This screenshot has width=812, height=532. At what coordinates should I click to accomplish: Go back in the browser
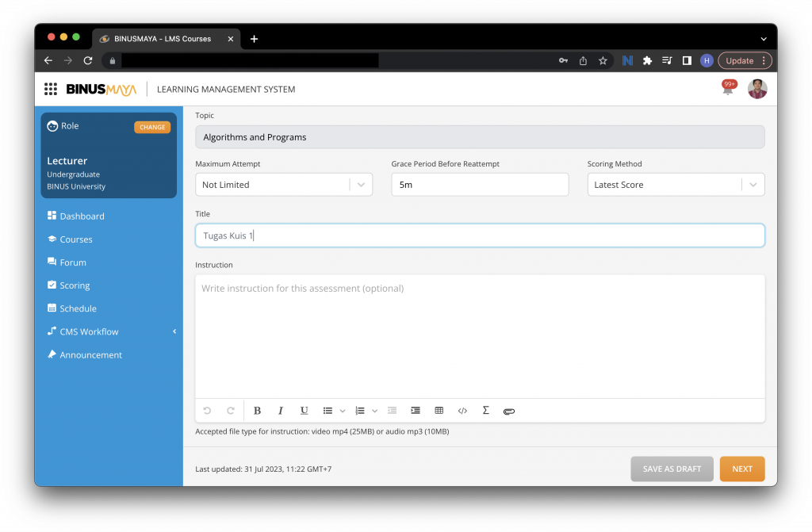coord(48,60)
